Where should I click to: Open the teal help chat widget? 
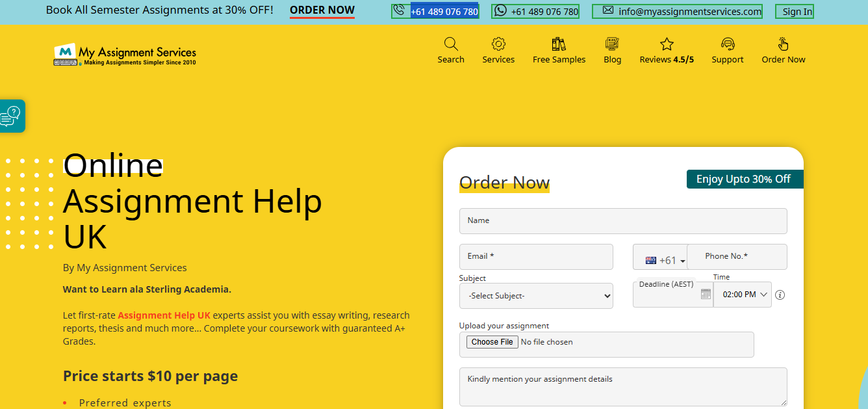(x=12, y=116)
